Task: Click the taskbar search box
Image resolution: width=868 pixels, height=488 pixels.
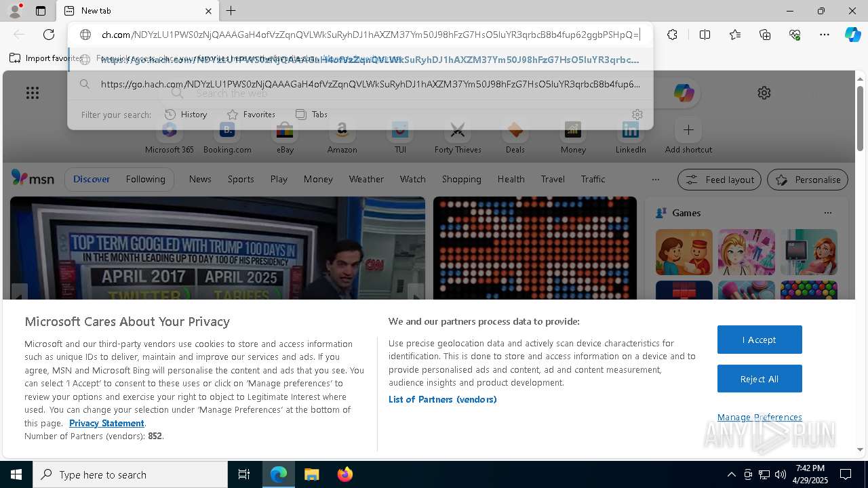Action: (x=130, y=474)
